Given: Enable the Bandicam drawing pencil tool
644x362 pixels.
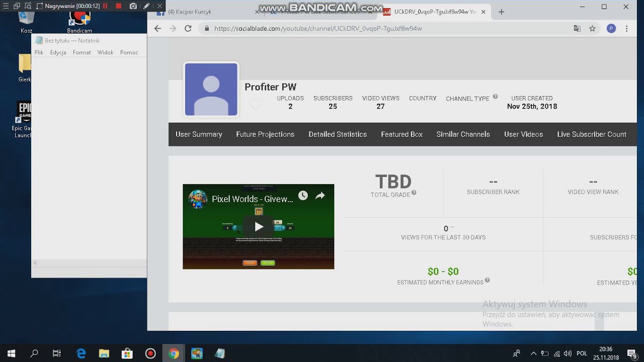Looking at the screenshot, I should point(146,6).
